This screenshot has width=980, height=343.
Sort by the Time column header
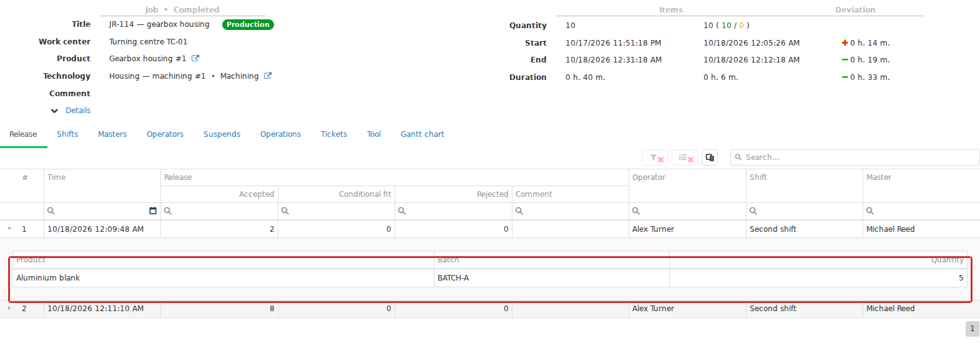coord(102,186)
